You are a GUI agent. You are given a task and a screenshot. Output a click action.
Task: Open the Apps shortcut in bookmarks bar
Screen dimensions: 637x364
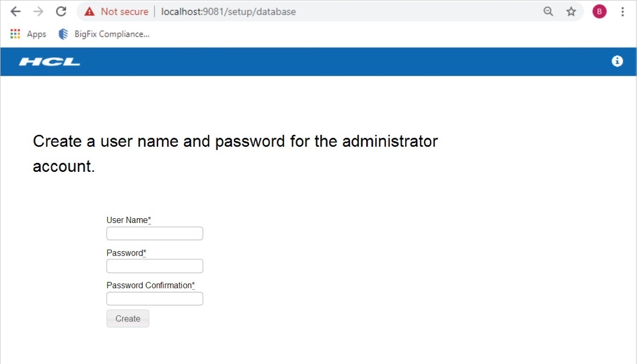(28, 34)
